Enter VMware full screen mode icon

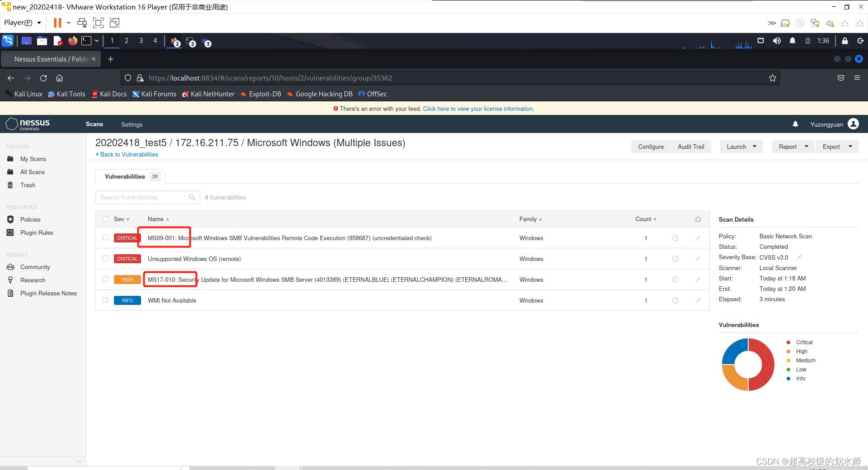pyautogui.click(x=98, y=23)
